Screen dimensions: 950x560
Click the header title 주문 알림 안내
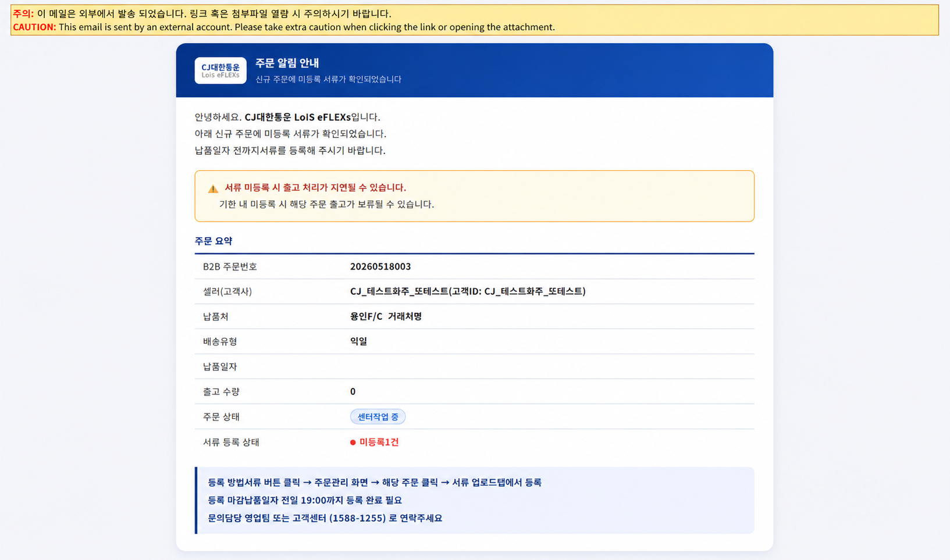pyautogui.click(x=287, y=63)
